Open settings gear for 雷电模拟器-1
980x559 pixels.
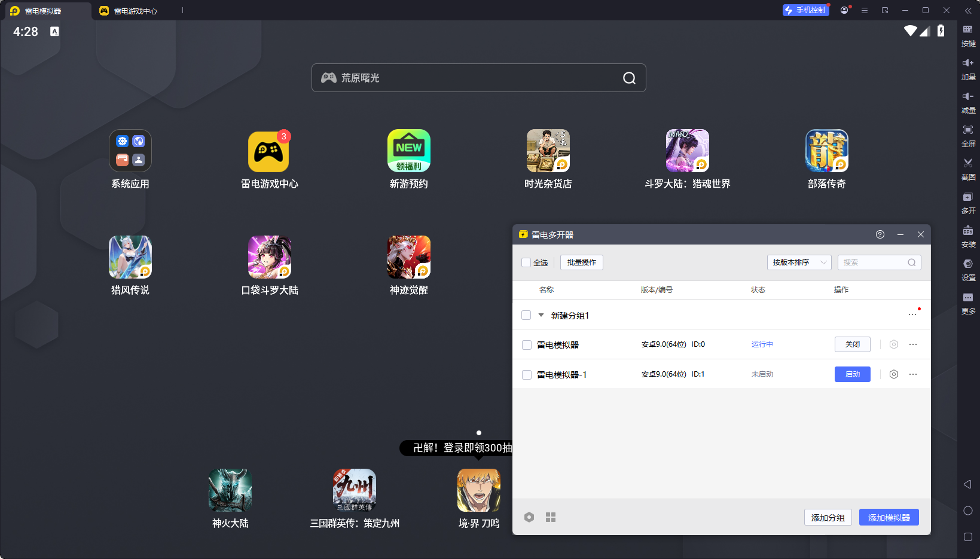893,374
